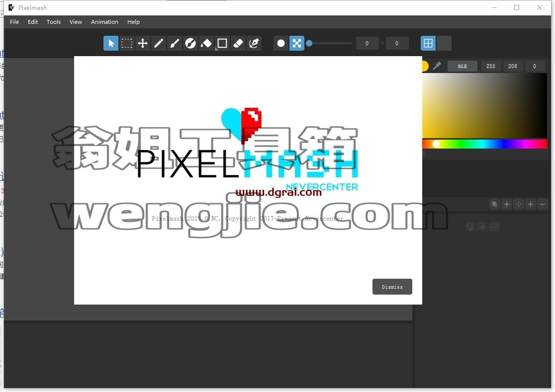Pick a shade in the color gradient square

click(484, 106)
